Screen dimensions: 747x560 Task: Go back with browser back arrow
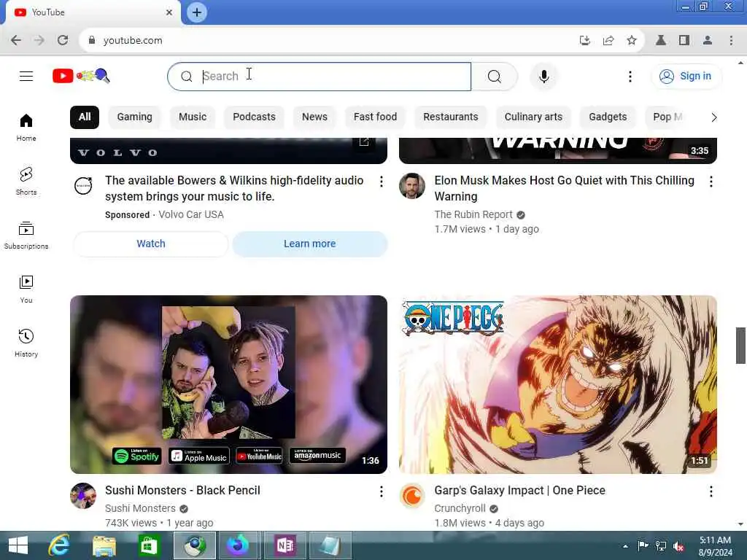click(16, 41)
